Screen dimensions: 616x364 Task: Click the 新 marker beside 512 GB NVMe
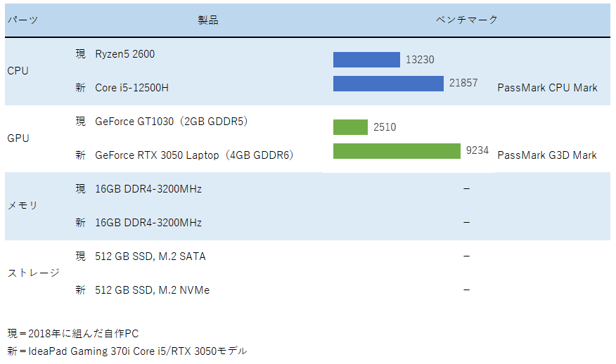[81, 290]
